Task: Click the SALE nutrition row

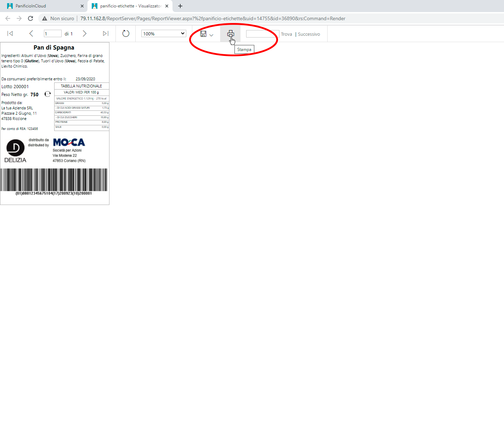Action: click(x=82, y=127)
